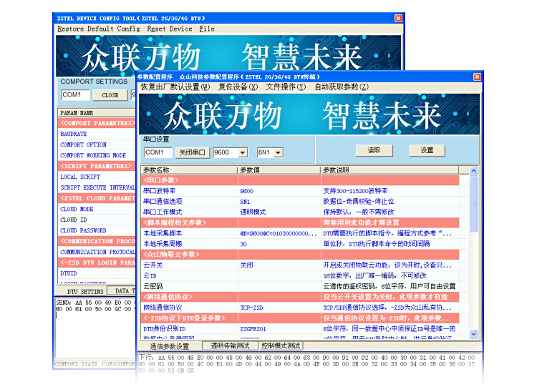Click the 读取 button
This screenshot has width=537, height=392.
[374, 150]
